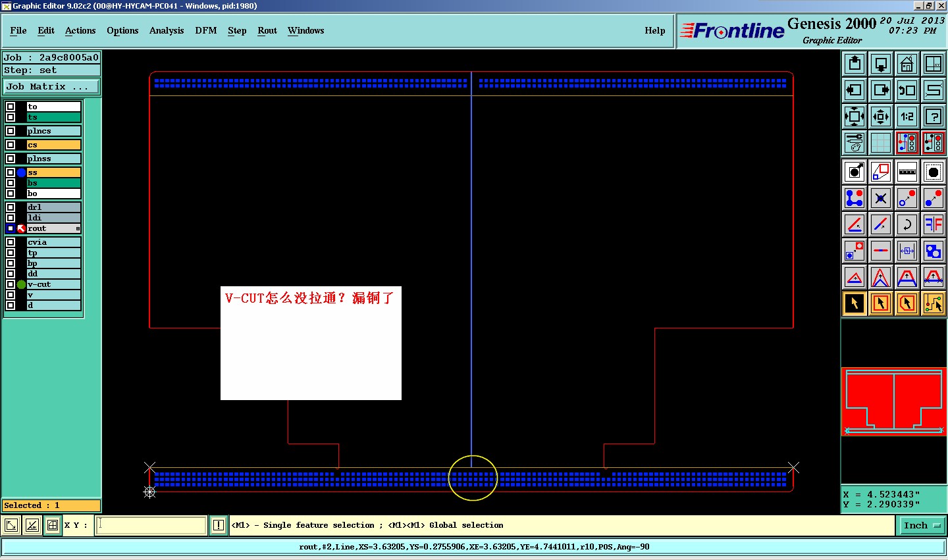Open the Step menu
948x560 pixels.
[x=237, y=30]
